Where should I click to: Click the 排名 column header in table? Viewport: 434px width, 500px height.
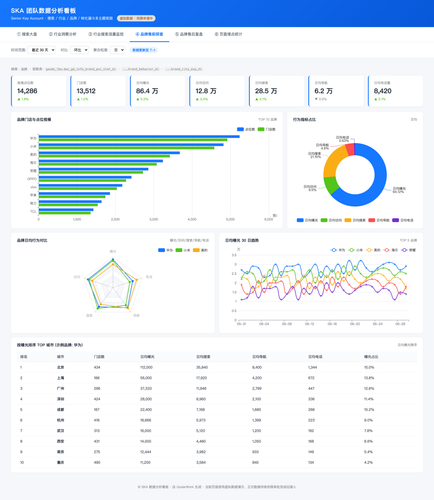click(x=24, y=357)
